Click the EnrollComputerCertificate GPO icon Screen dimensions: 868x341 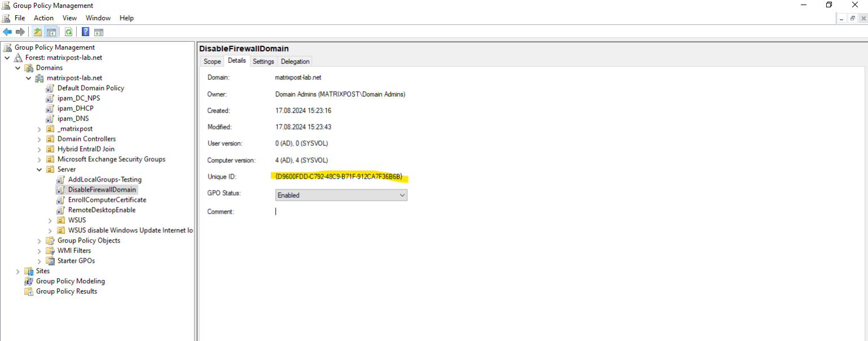pos(61,200)
